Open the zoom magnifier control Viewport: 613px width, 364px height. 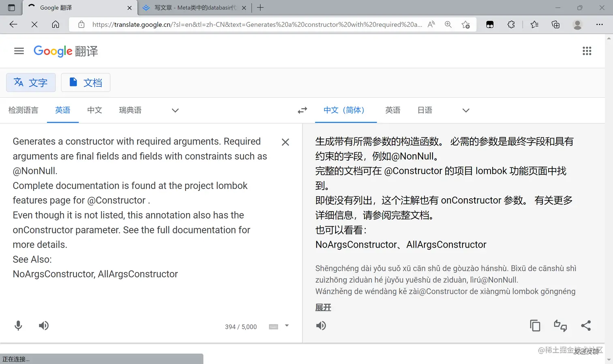[x=448, y=24]
